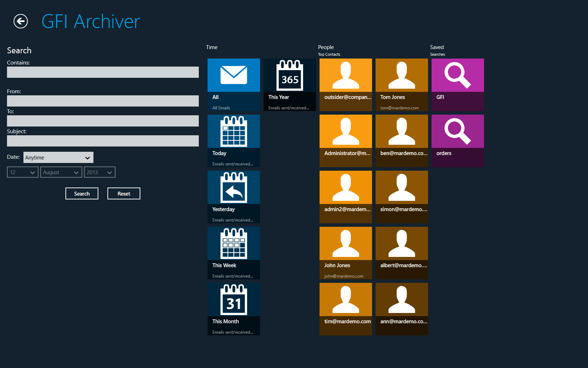The image size is (588, 368).
Task: Select the This Week calendar tile
Action: tap(233, 253)
